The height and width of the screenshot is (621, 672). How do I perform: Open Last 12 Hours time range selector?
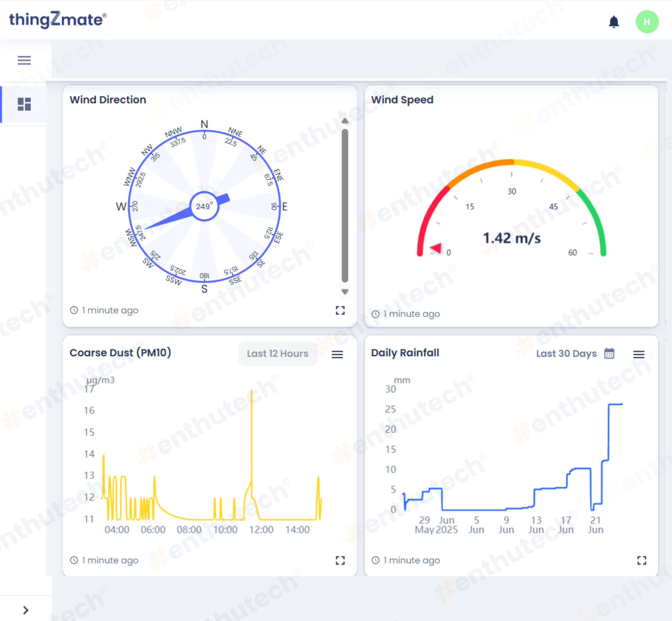(278, 353)
